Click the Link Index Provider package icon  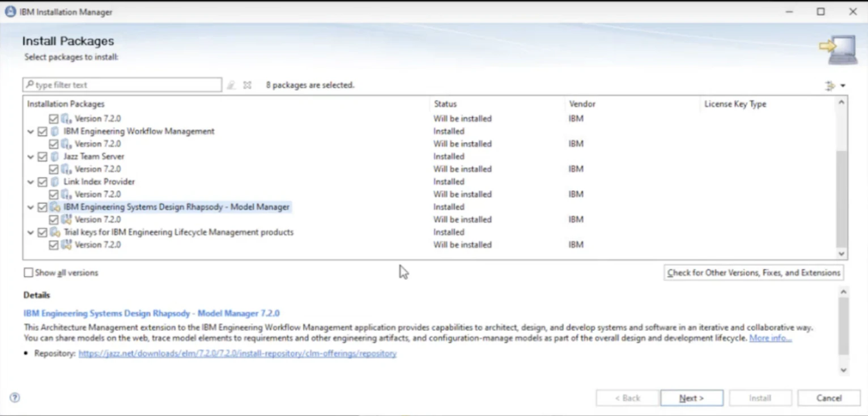[55, 182]
